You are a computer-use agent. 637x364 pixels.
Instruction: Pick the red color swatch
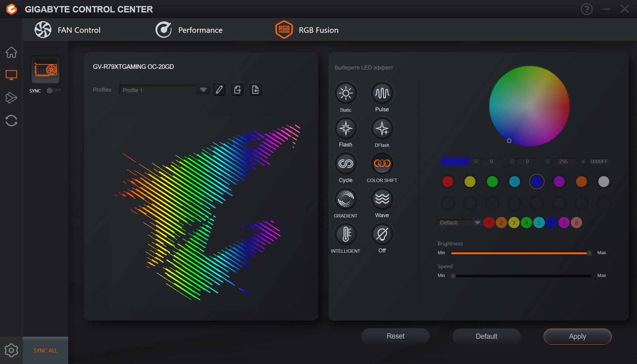point(447,181)
